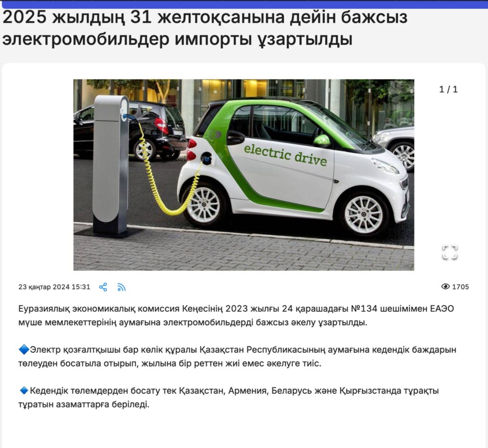Click the article headline about электромобильдер импорты
The image size is (488, 448).
pos(205,29)
